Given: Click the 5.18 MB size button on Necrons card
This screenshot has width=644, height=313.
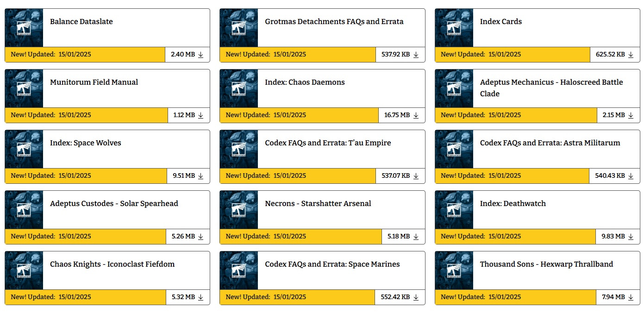Looking at the screenshot, I should pyautogui.click(x=403, y=236).
